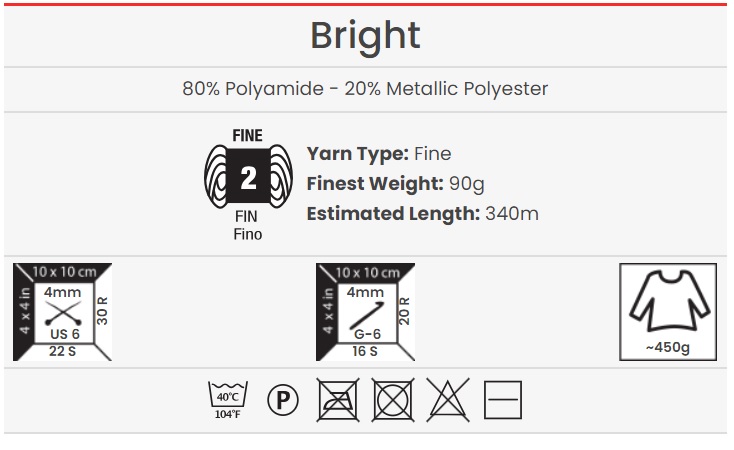Image resolution: width=734 pixels, height=450 pixels.
Task: Click the Finest Weight: 90g text
Action: (391, 184)
